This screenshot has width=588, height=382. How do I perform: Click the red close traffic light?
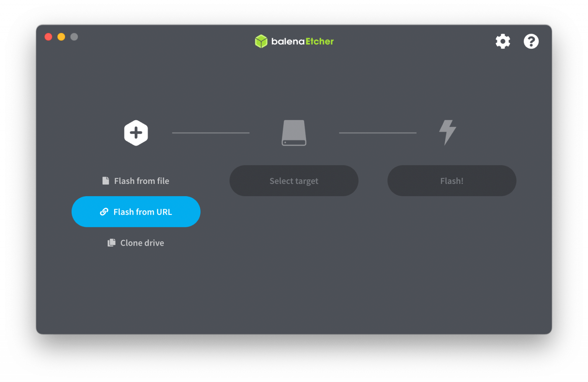click(48, 37)
